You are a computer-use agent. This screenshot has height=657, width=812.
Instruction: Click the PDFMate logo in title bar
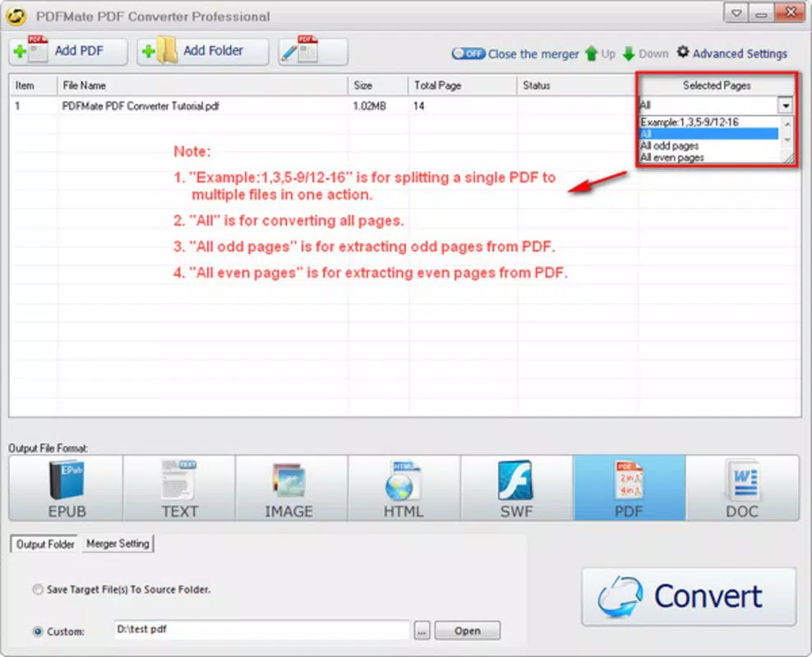point(16,16)
